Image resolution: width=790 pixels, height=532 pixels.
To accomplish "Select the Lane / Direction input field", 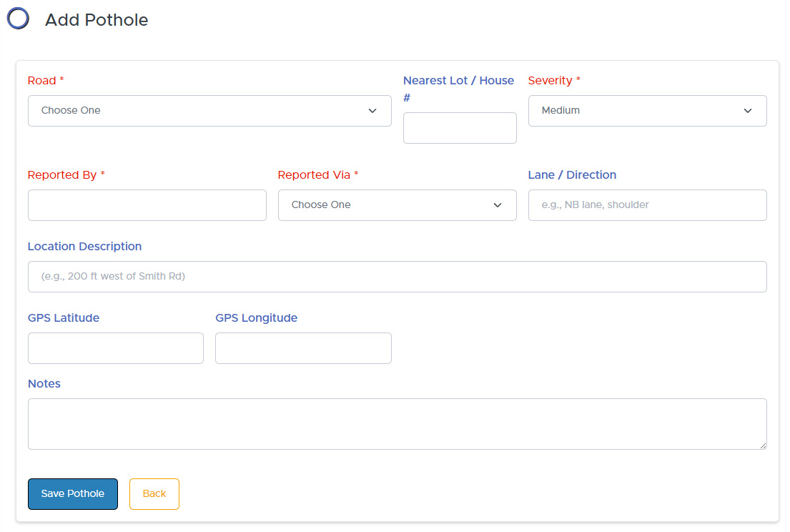I will (x=647, y=205).
